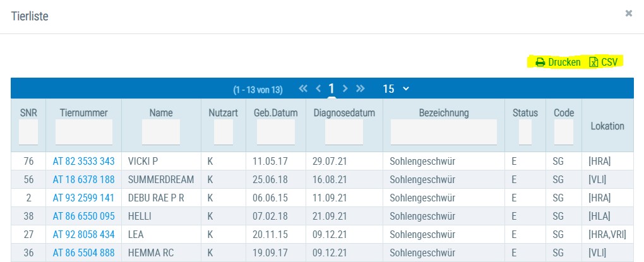This screenshot has height=262, width=644.
Task: Jump to last page double arrow
Action: click(x=360, y=89)
